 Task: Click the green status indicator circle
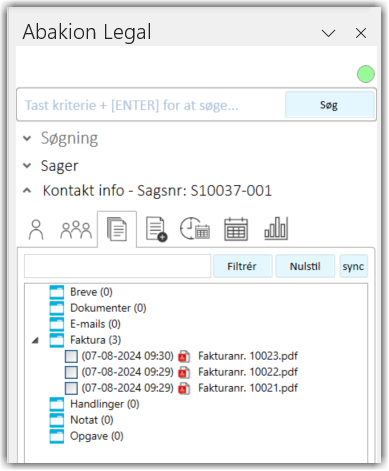click(x=366, y=74)
